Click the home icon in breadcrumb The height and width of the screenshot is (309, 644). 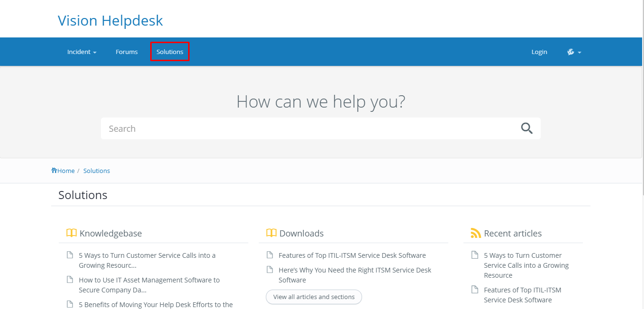click(54, 170)
